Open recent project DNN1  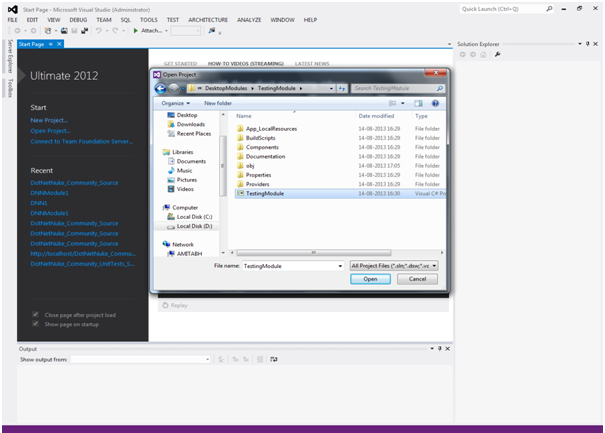(39, 203)
